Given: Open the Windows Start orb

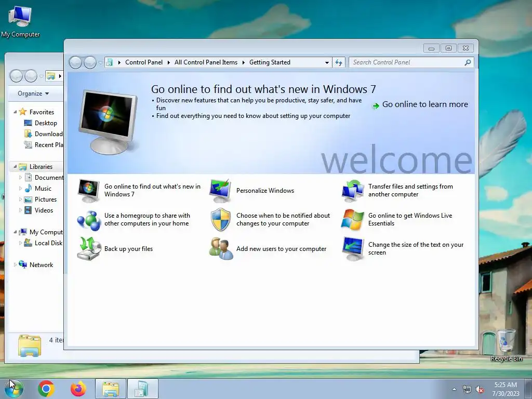Looking at the screenshot, I should 14,389.
